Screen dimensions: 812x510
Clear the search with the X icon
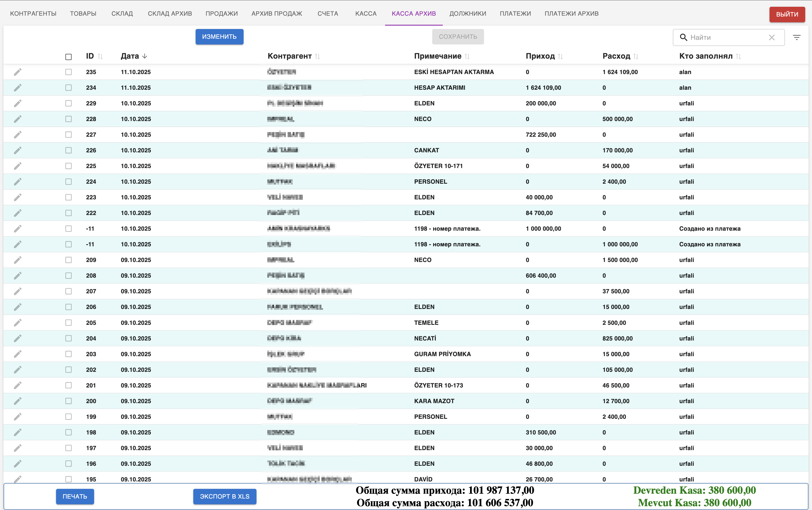pyautogui.click(x=772, y=37)
